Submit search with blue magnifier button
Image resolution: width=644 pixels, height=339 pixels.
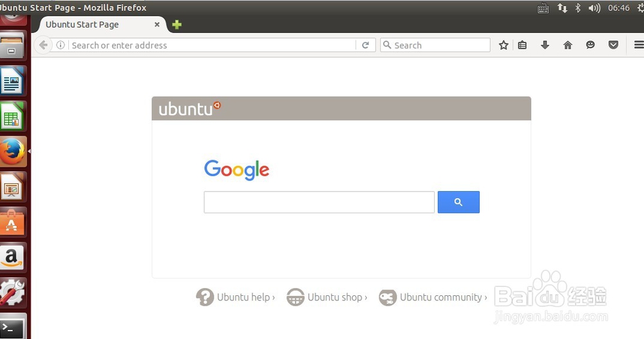(x=459, y=202)
